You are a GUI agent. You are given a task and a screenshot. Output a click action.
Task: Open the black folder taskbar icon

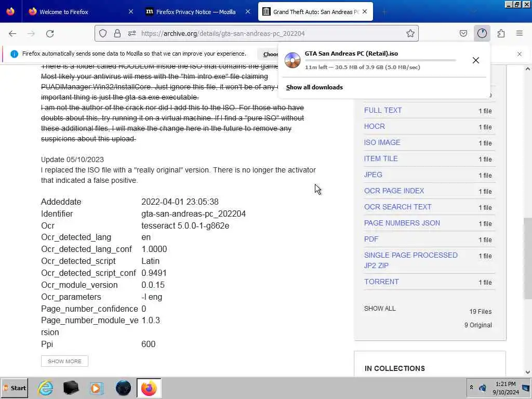pyautogui.click(x=71, y=388)
